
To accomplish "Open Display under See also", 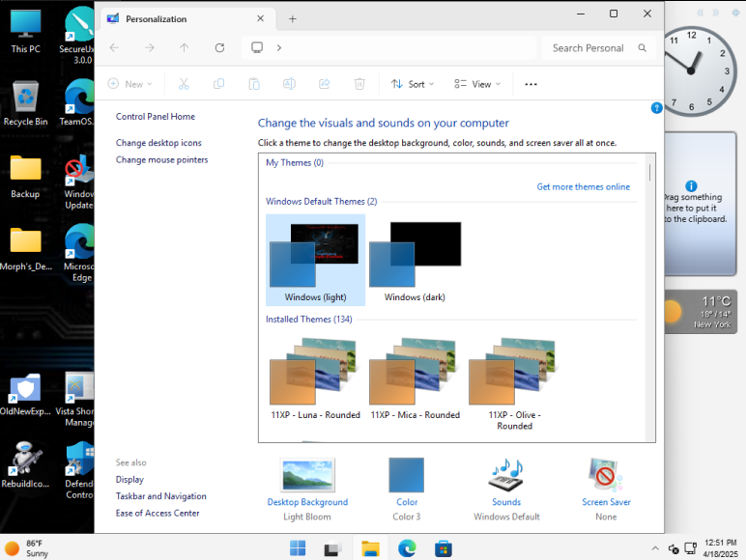I will tap(129, 479).
